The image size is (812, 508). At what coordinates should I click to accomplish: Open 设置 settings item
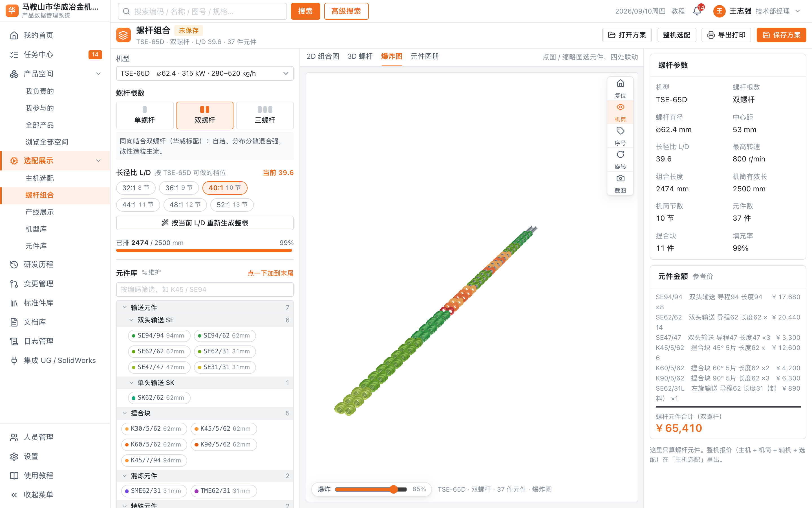click(55, 456)
